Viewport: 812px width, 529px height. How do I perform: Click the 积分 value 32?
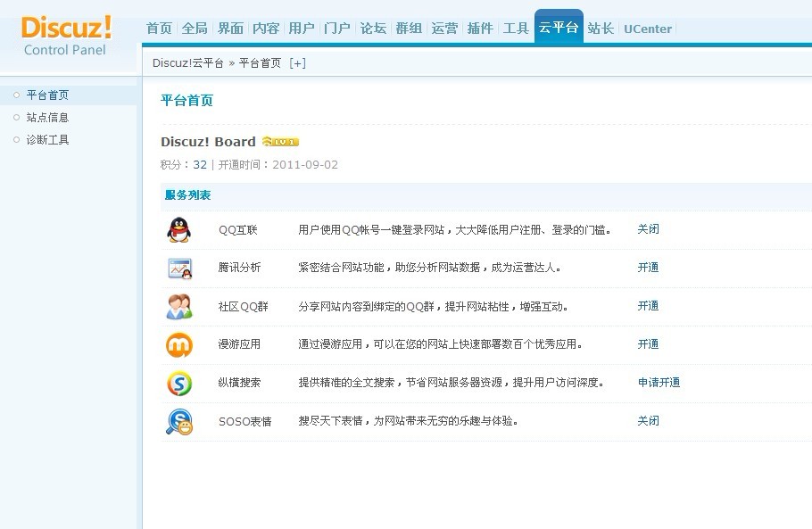pos(200,165)
